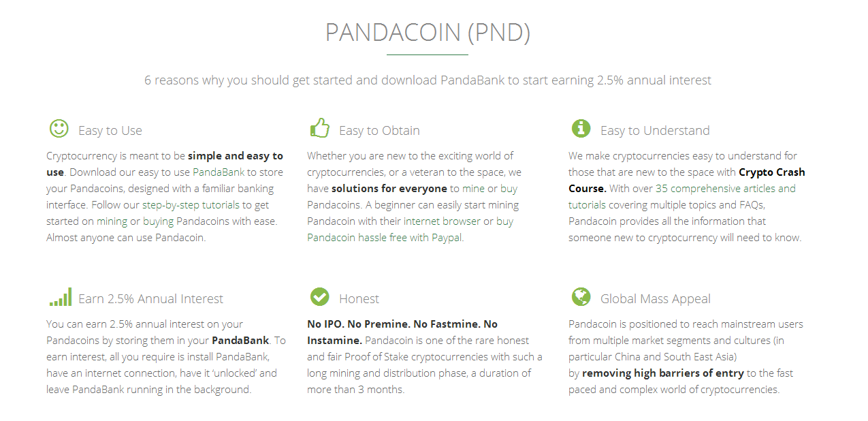Click the PANDACOIN (PND) page title
The width and height of the screenshot is (868, 421).
coord(428,33)
